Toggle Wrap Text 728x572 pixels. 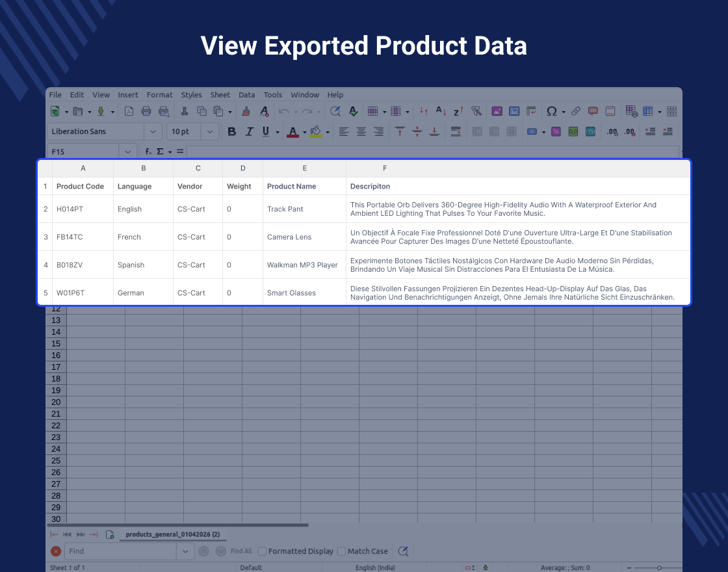coord(456,132)
